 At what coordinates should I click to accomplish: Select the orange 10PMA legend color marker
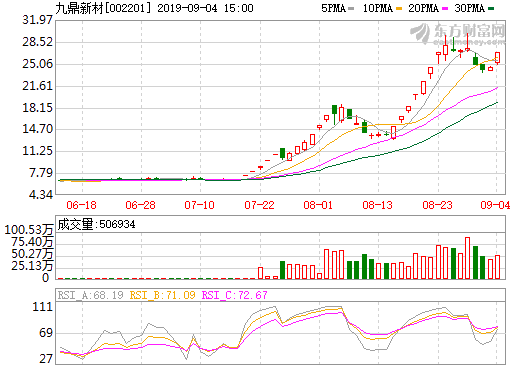(x=399, y=9)
